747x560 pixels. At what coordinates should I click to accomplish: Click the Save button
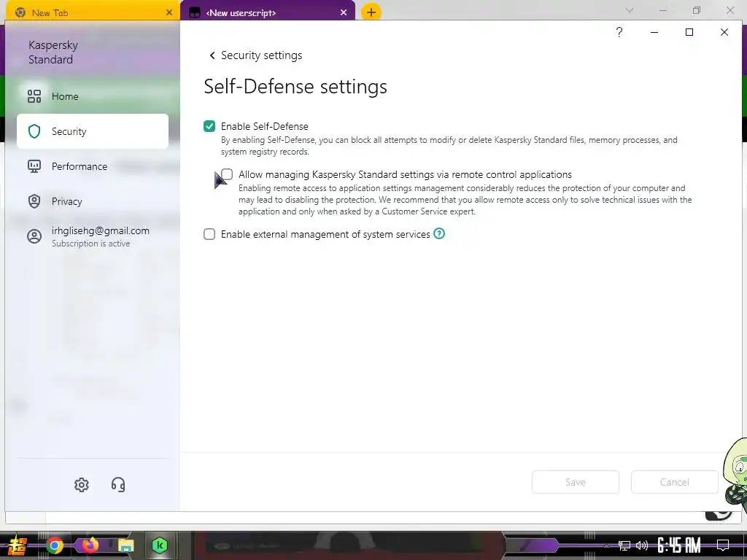576,482
